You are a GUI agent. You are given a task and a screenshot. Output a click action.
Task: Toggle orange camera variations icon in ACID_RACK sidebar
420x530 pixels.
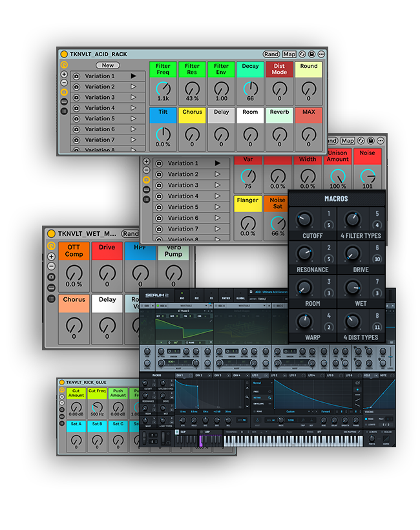pyautogui.click(x=64, y=92)
